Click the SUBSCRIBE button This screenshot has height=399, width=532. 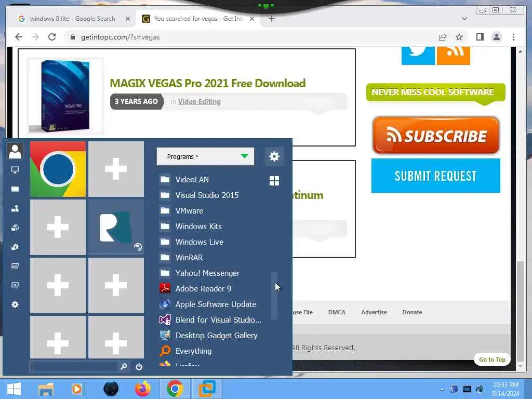(436, 136)
